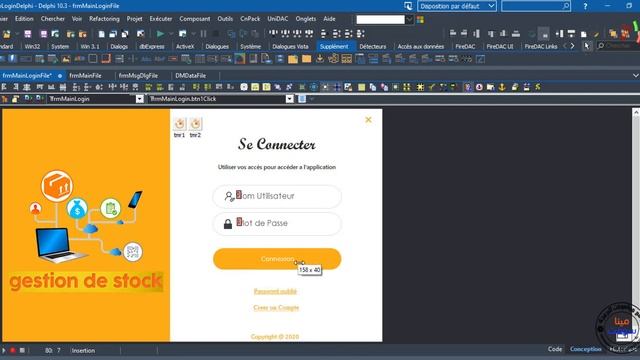
Task: Open the IDE help question mark
Action: coord(585,6)
